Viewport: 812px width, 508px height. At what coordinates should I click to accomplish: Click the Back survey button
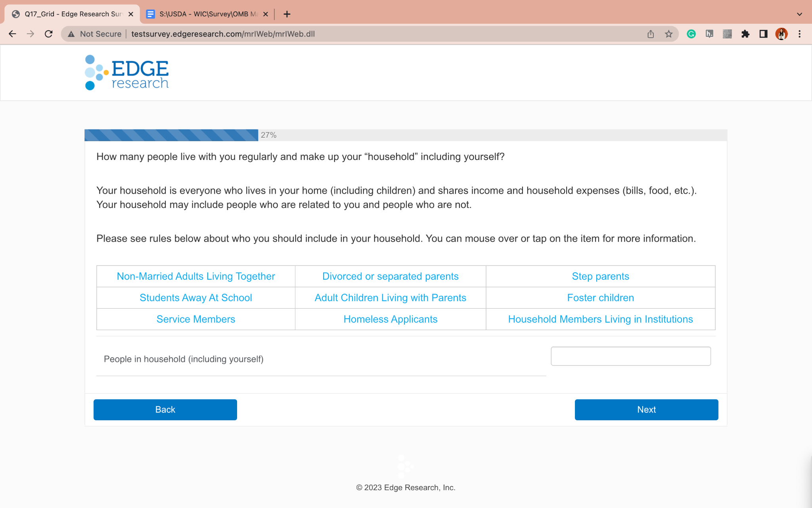(165, 410)
